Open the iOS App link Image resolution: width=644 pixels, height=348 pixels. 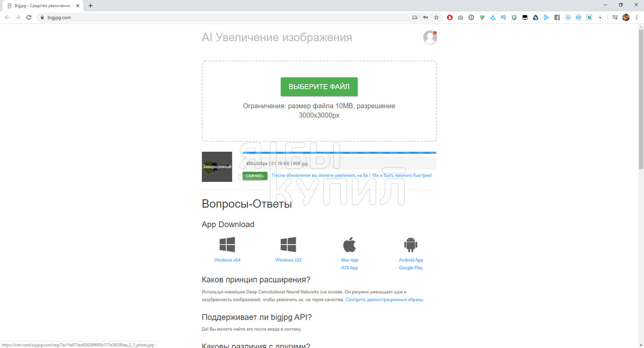pyautogui.click(x=349, y=268)
